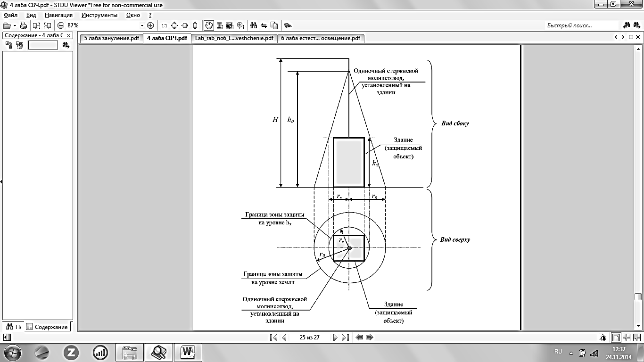Open the tab list grid icon
Viewport: 644px width, 362px height.
[x=631, y=37]
